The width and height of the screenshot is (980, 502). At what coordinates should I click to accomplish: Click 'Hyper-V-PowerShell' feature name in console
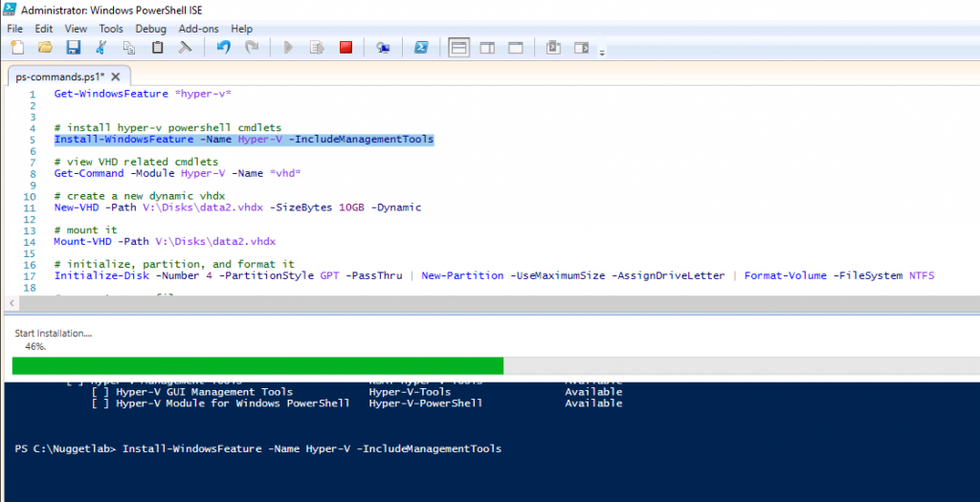coord(426,404)
